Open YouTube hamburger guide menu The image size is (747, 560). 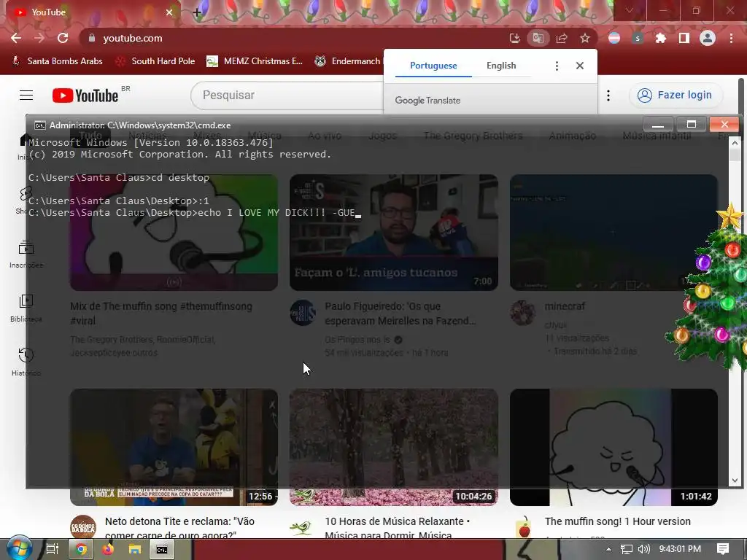[26, 96]
